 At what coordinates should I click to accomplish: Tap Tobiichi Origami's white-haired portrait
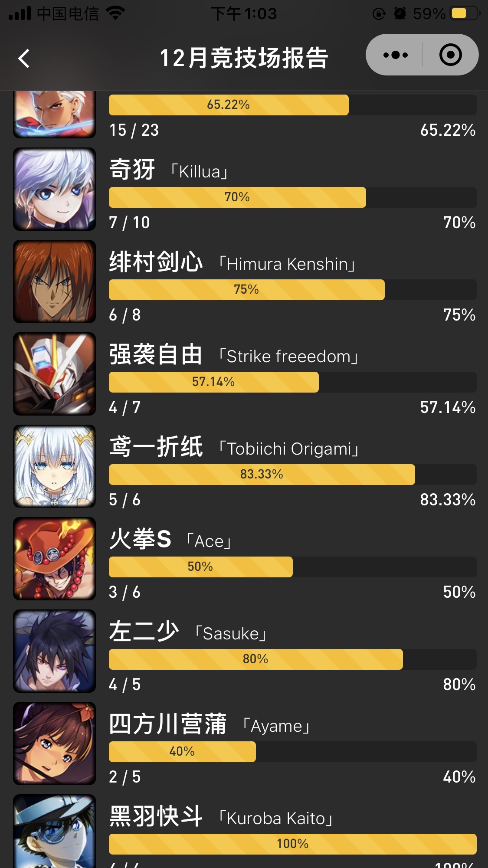pyautogui.click(x=54, y=466)
